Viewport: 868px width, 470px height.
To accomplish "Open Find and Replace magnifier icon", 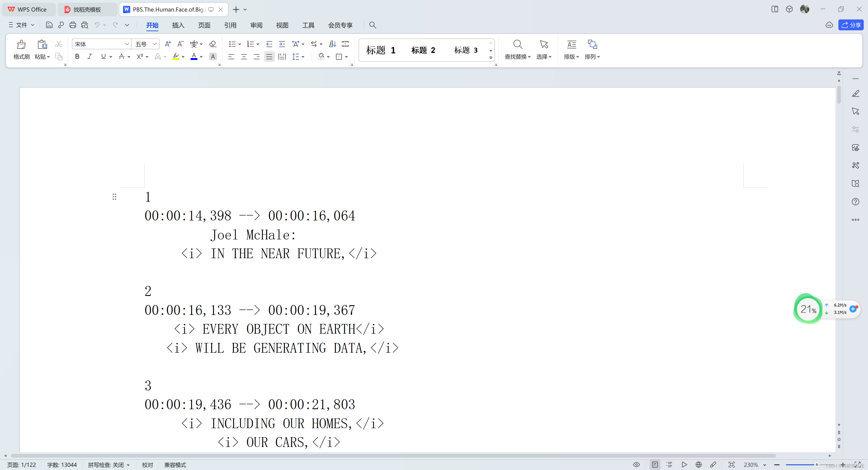I will [517, 45].
